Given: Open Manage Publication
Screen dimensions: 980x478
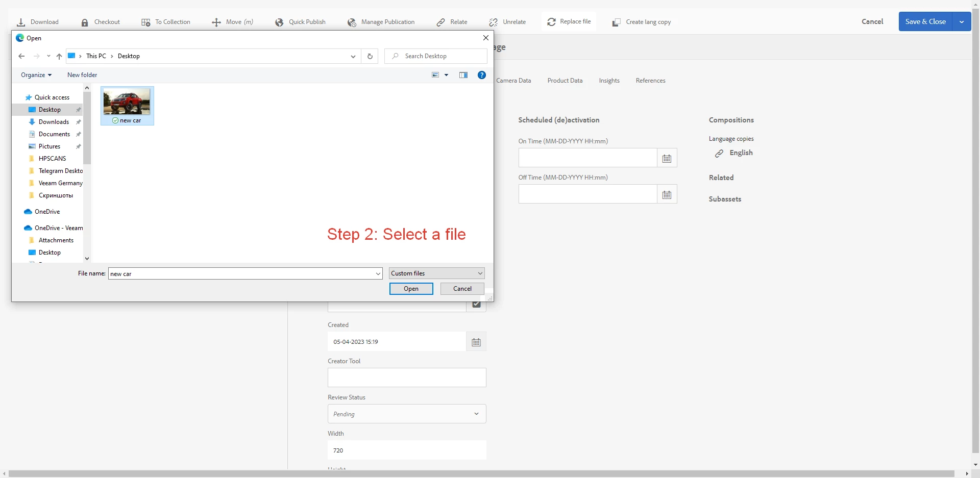Looking at the screenshot, I should [x=381, y=22].
